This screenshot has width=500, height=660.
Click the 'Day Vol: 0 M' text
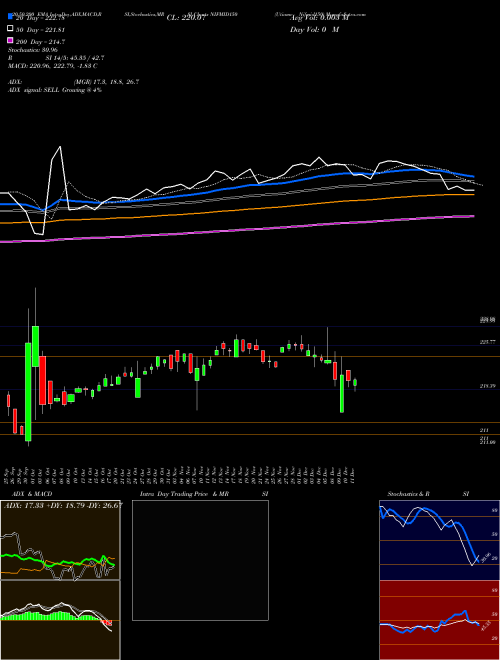314,30
